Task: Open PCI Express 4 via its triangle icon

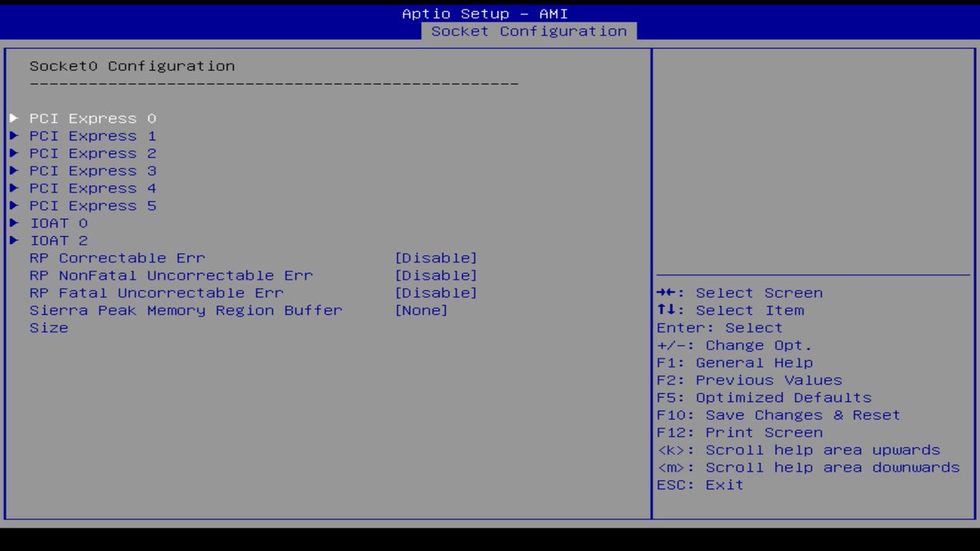Action: pyautogui.click(x=14, y=187)
